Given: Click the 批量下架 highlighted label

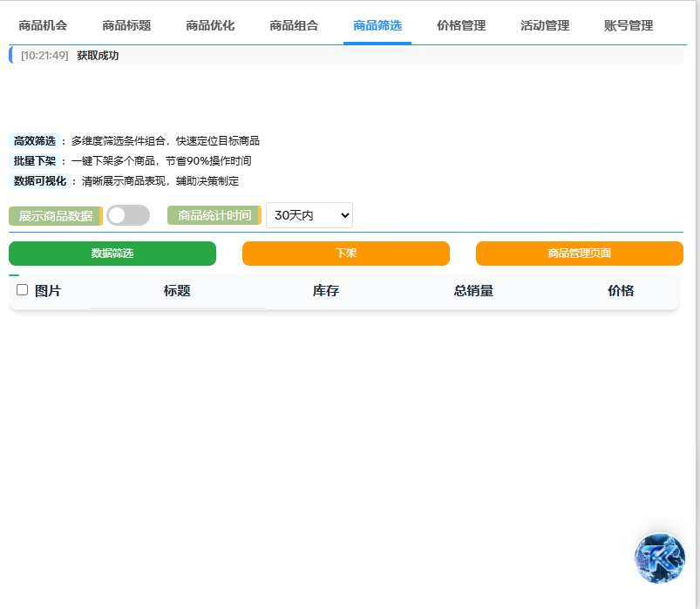Looking at the screenshot, I should pyautogui.click(x=34, y=160).
